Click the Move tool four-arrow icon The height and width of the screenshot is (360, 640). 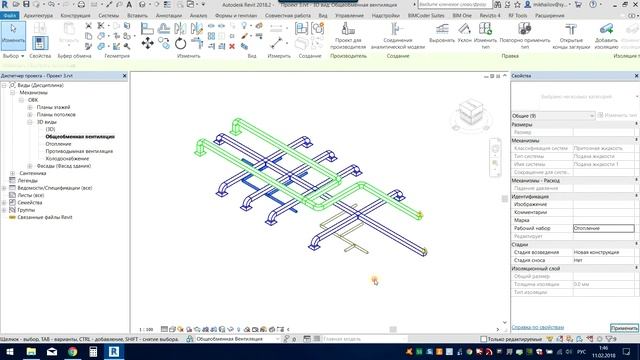tap(147, 43)
